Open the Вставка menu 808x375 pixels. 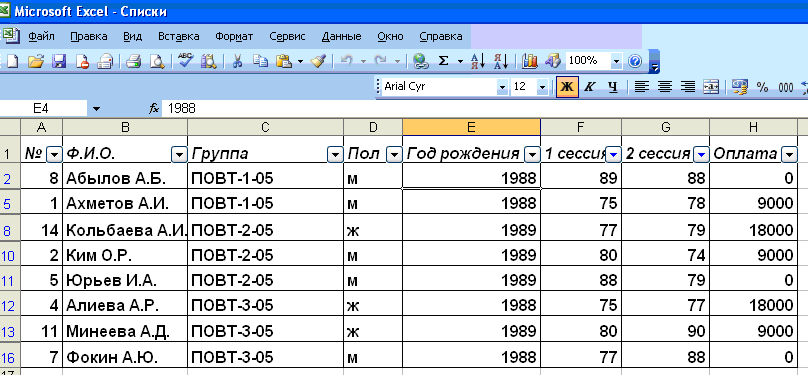click(178, 37)
